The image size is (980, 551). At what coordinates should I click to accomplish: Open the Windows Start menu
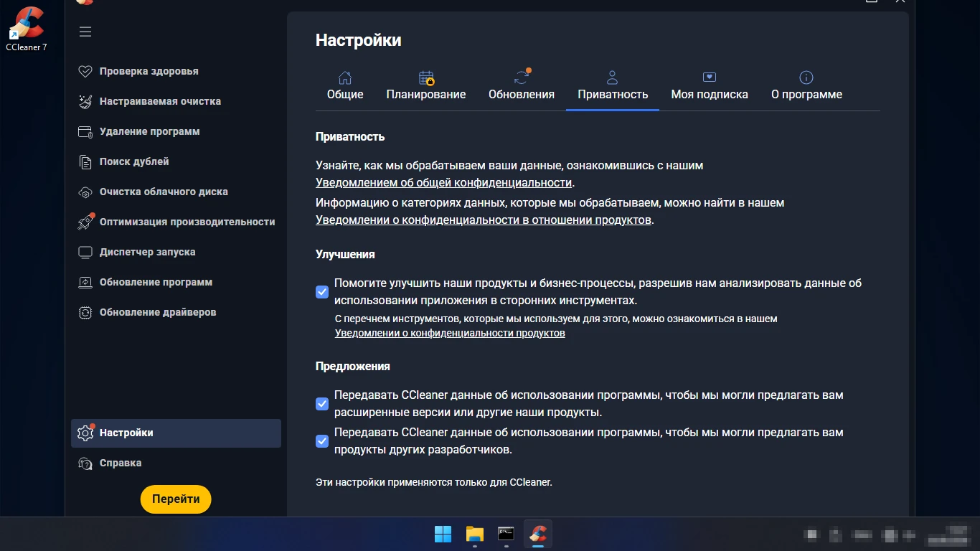443,534
